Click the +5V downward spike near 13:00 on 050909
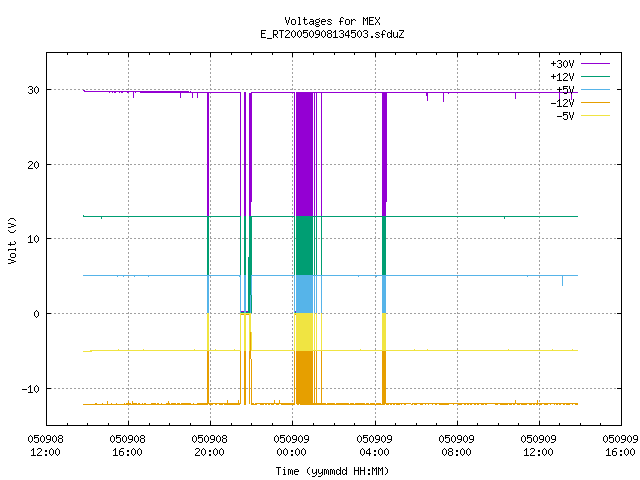Image resolution: width=640 pixels, height=480 pixels. [562, 281]
